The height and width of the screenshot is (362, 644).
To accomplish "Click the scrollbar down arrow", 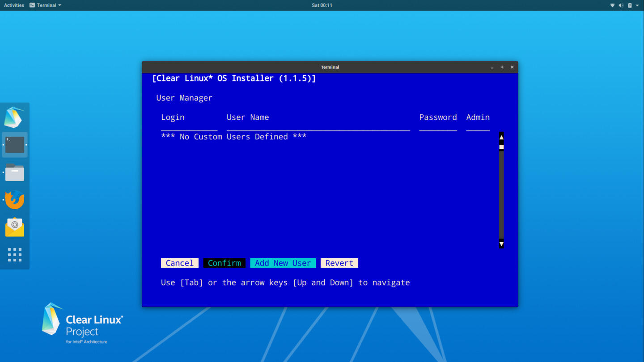I will click(x=501, y=244).
